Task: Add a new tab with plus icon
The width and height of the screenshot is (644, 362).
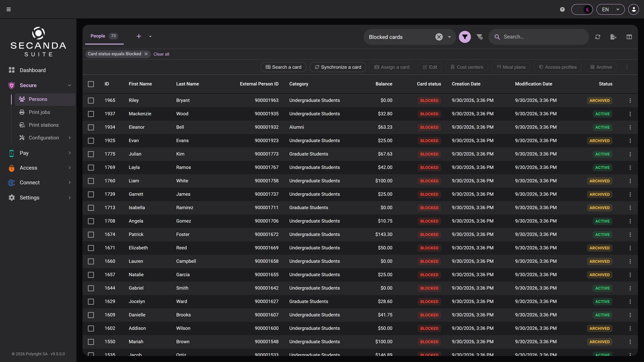Action: (x=139, y=36)
